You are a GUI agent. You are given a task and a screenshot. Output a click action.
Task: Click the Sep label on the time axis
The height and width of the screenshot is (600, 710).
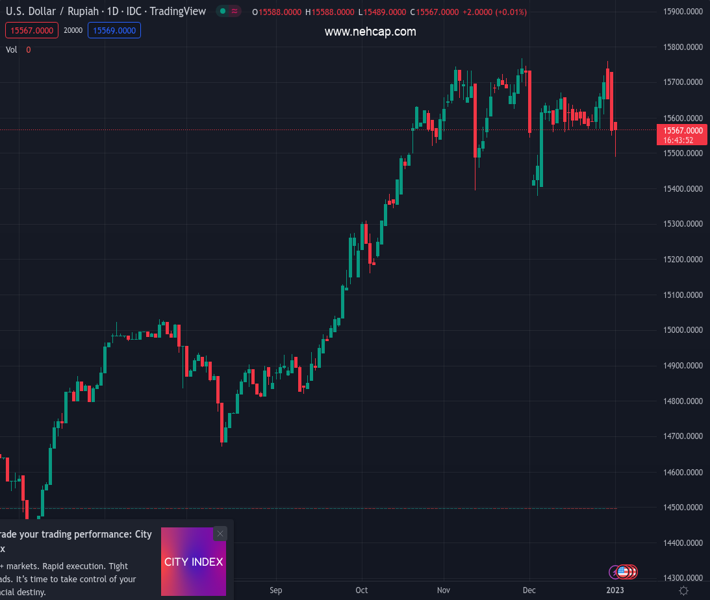(x=276, y=591)
